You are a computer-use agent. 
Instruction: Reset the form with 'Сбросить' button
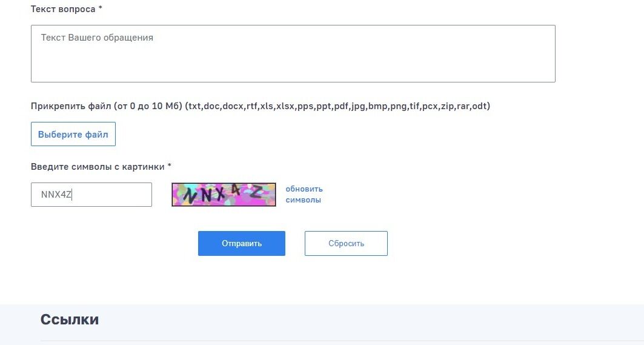(346, 243)
